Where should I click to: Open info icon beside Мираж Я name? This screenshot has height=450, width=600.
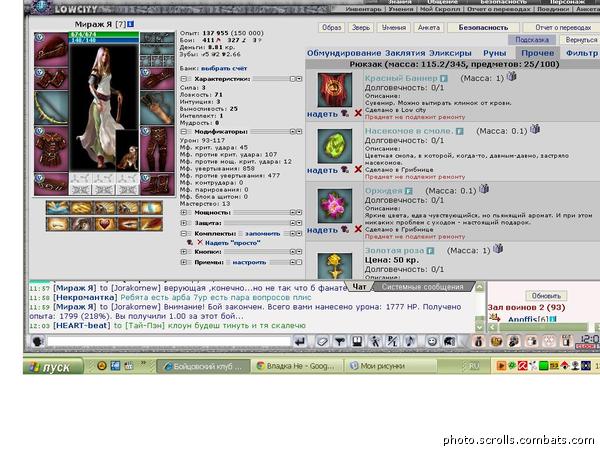[130, 24]
